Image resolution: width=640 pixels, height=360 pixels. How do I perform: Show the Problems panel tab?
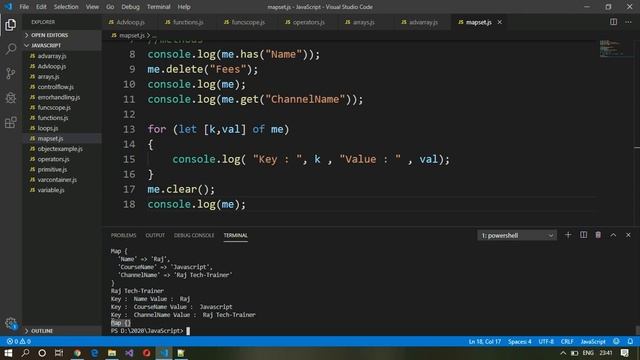coord(123,236)
